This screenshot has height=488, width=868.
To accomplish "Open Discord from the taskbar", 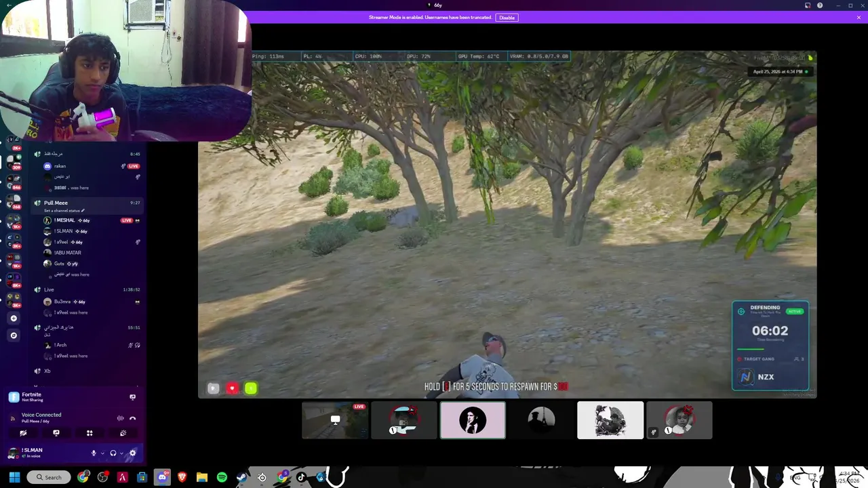I will (162, 477).
